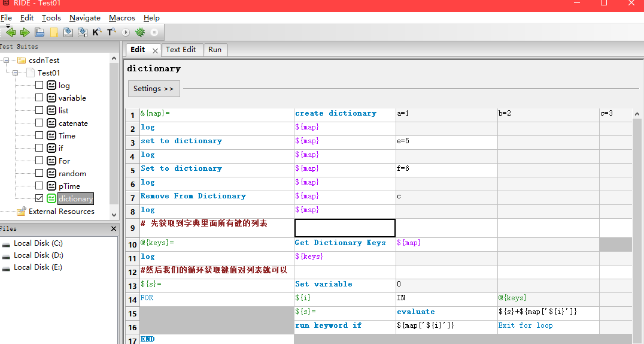The image size is (644, 344).
Task: Click robot icon beside For test
Action: click(x=51, y=161)
